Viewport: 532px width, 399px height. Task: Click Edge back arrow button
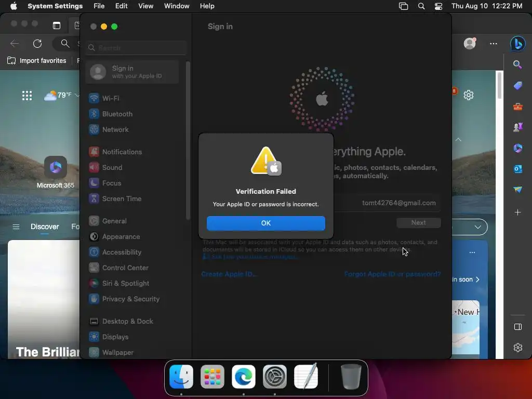(15, 44)
